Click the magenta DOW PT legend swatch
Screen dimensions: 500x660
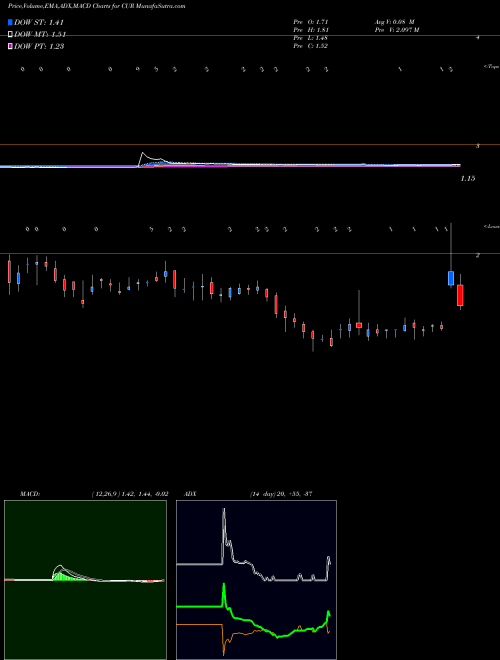[11, 46]
